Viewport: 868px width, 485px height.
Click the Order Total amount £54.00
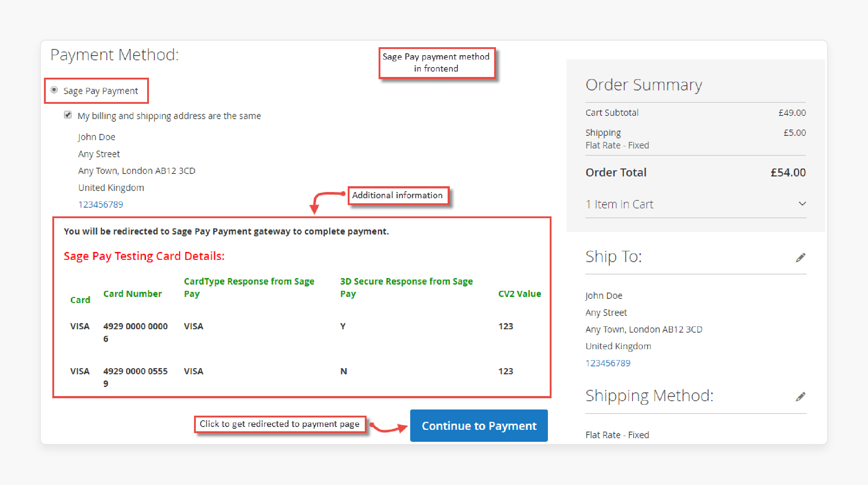point(788,172)
